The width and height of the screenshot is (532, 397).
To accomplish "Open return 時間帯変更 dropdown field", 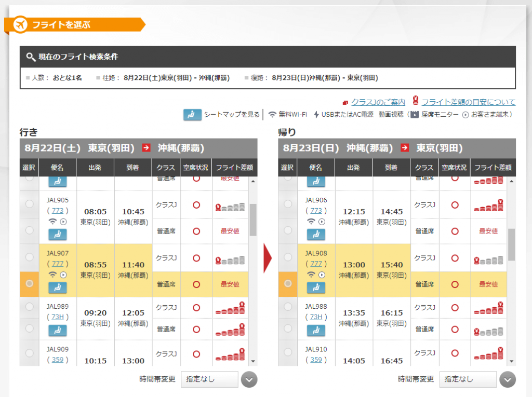I will click(x=468, y=379).
